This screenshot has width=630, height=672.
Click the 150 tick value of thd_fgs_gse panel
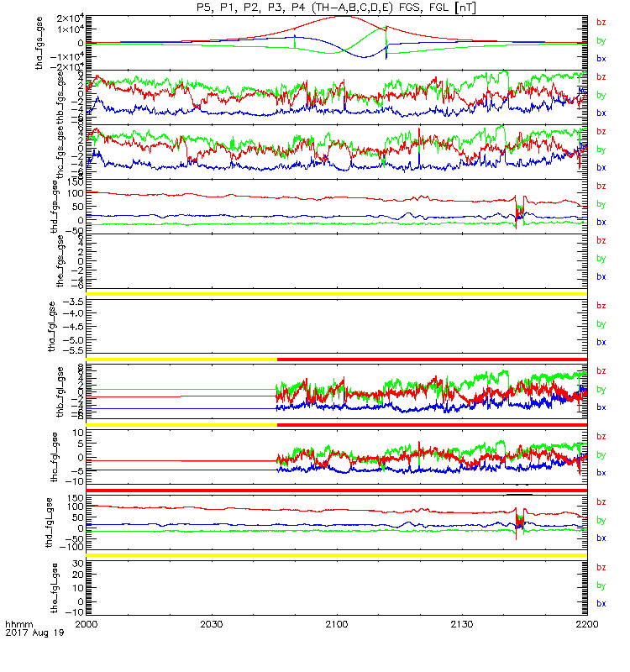(x=75, y=182)
